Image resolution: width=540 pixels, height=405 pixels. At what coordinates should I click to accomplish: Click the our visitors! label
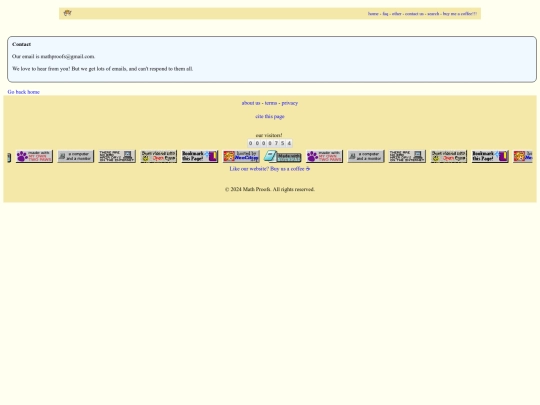[269, 135]
